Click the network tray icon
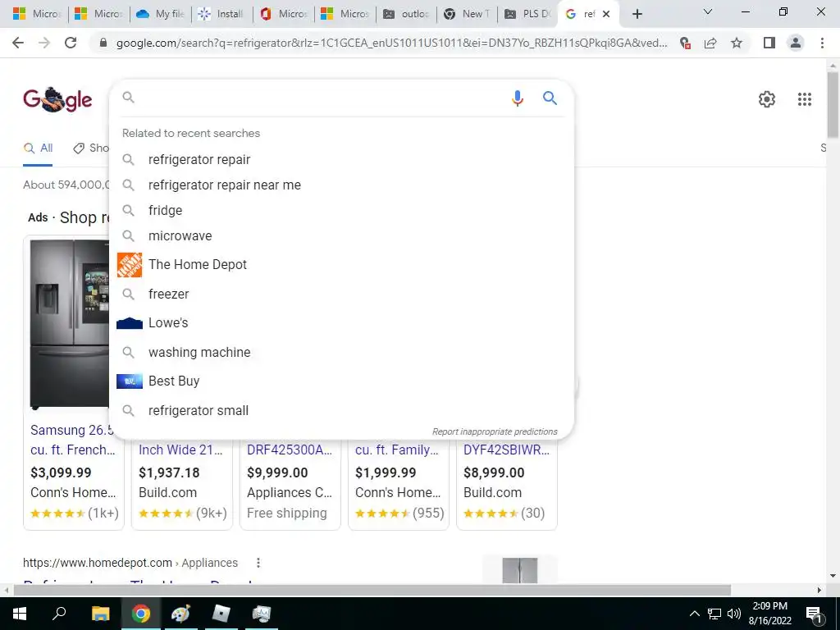Viewport: 840px width, 630px height. (714, 614)
